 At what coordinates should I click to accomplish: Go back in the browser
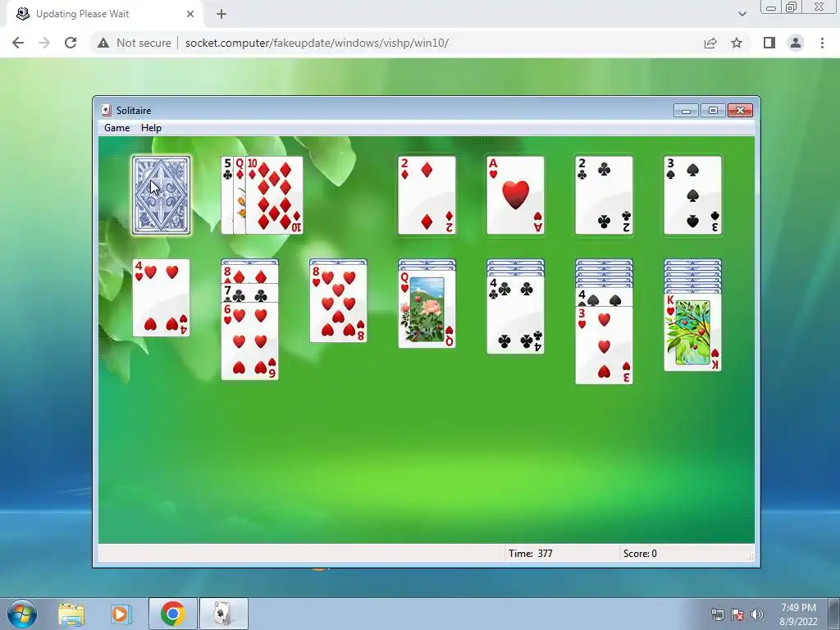[18, 43]
